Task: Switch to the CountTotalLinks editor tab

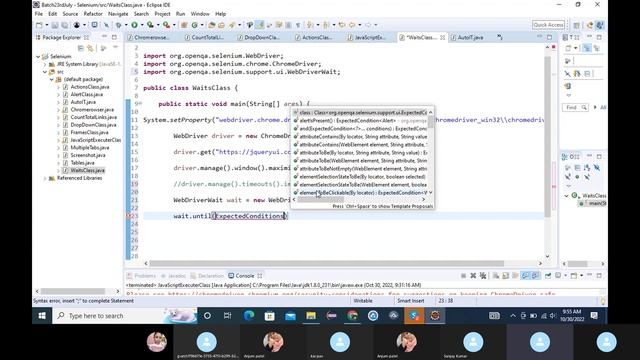Action: pos(204,38)
